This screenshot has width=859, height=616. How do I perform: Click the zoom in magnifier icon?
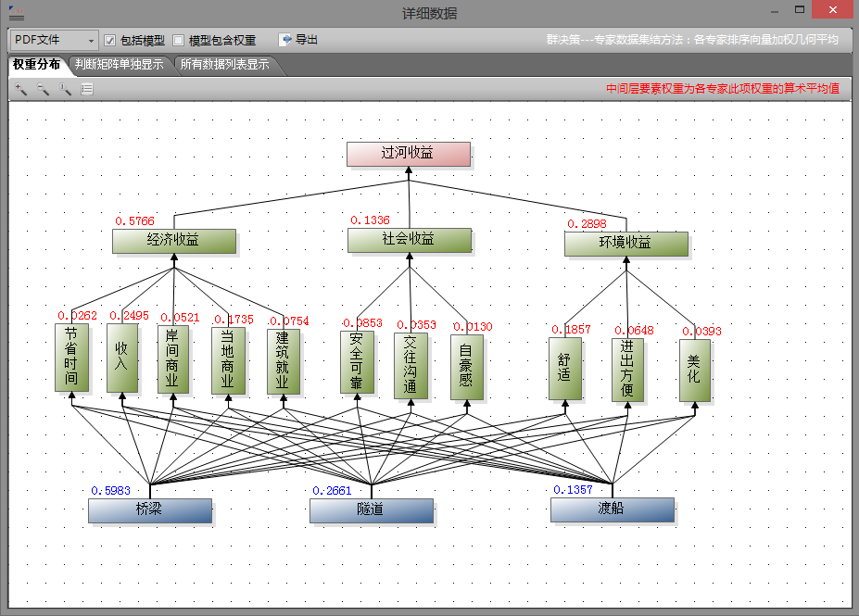click(20, 89)
